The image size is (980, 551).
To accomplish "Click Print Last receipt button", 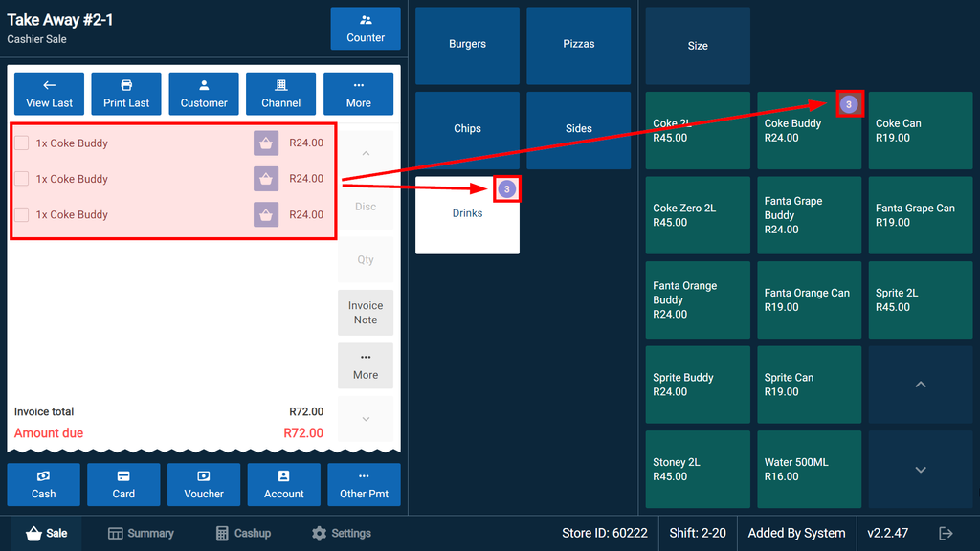I will tap(126, 94).
